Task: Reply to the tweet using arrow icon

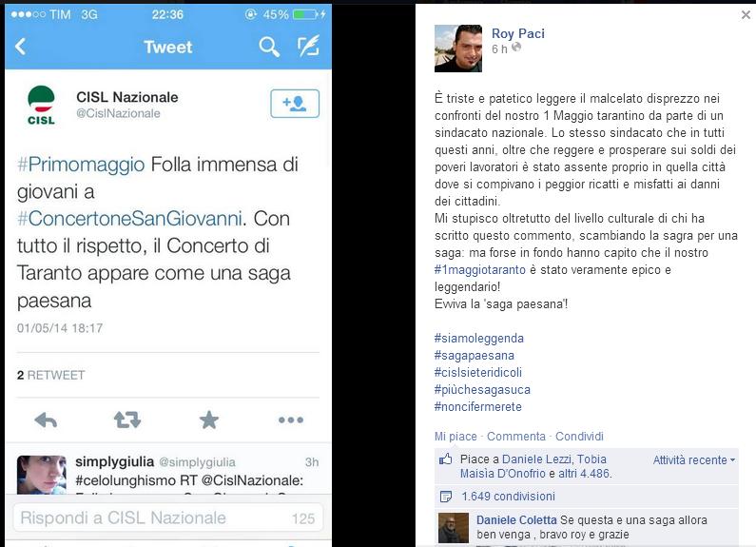Action: tap(47, 420)
